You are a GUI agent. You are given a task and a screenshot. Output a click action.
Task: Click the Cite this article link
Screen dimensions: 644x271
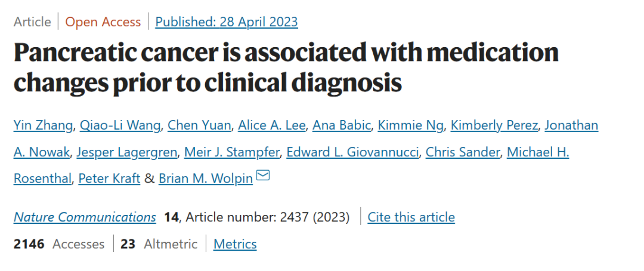click(x=411, y=217)
